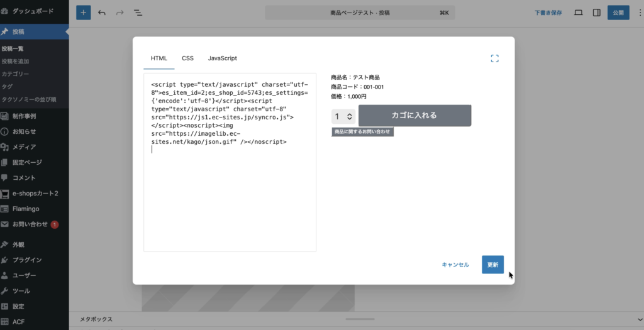Open command palette via 商品ページテスト title bar
The width and height of the screenshot is (644, 330).
click(360, 13)
